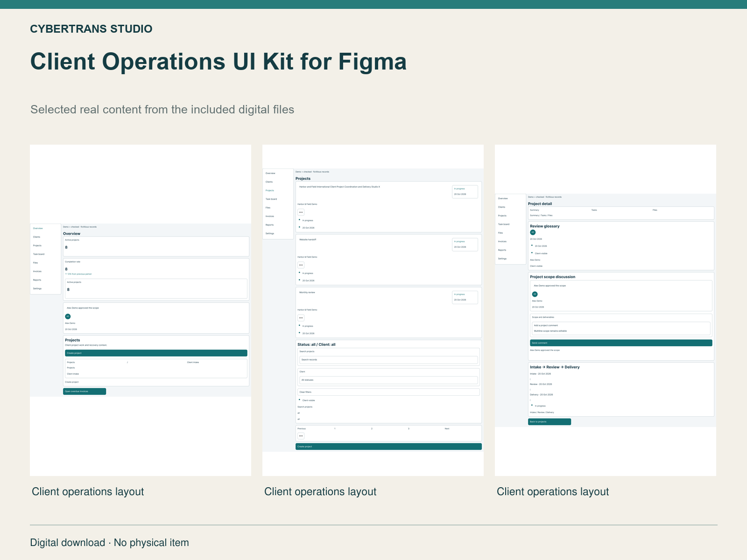Click the Clear filters button
Viewport: 747px width, 560px height.
tap(388, 392)
